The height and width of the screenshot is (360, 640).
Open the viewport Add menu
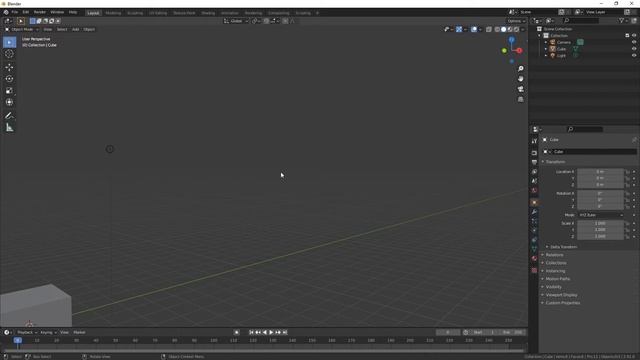pos(76,29)
